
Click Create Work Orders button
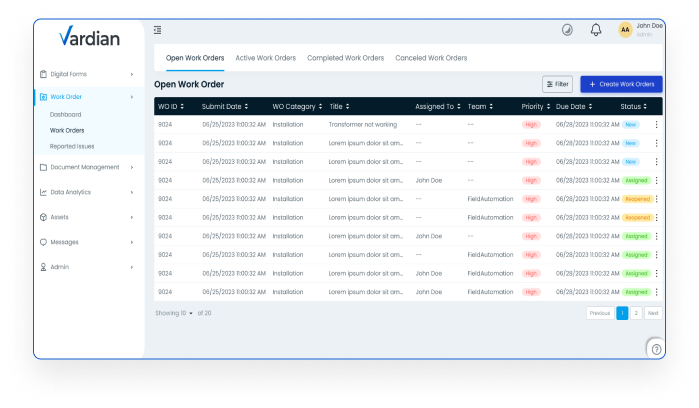pos(621,84)
